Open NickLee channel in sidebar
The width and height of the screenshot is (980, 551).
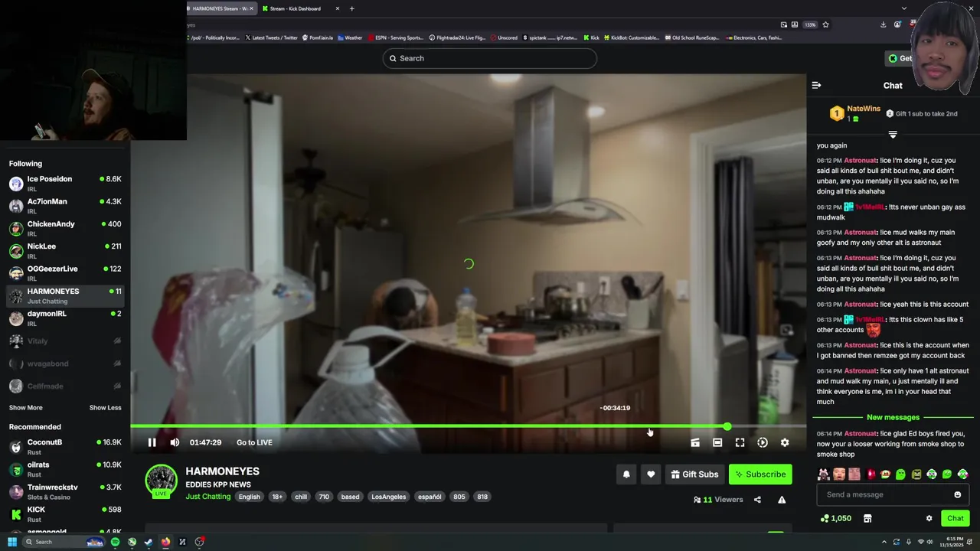coord(65,251)
